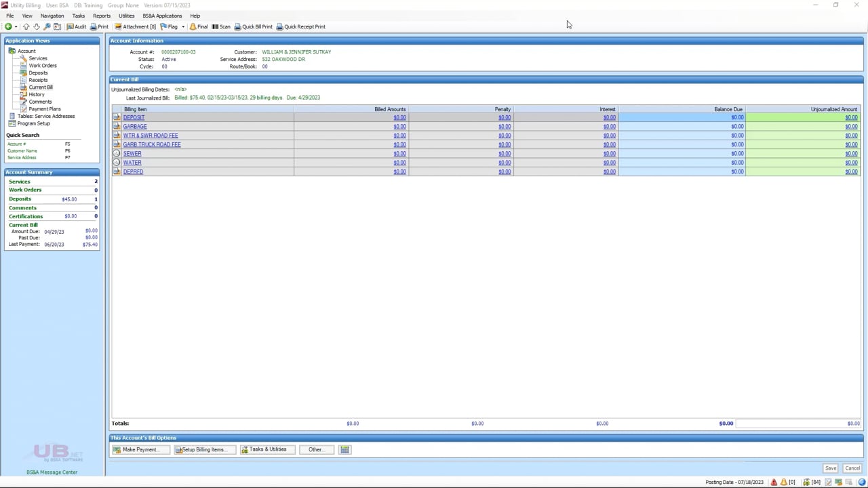Open the Reports menu
The height and width of the screenshot is (488, 868).
tap(102, 16)
